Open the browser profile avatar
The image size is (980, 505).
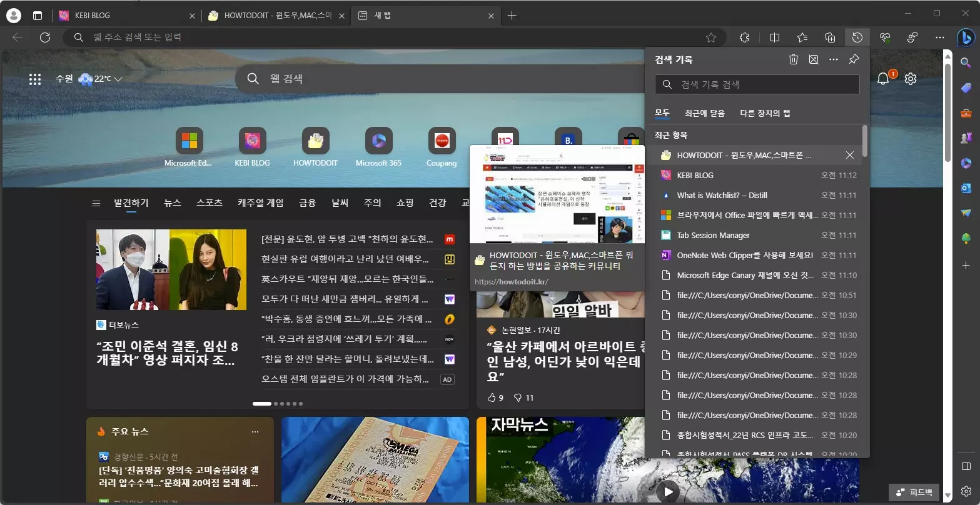(x=13, y=16)
